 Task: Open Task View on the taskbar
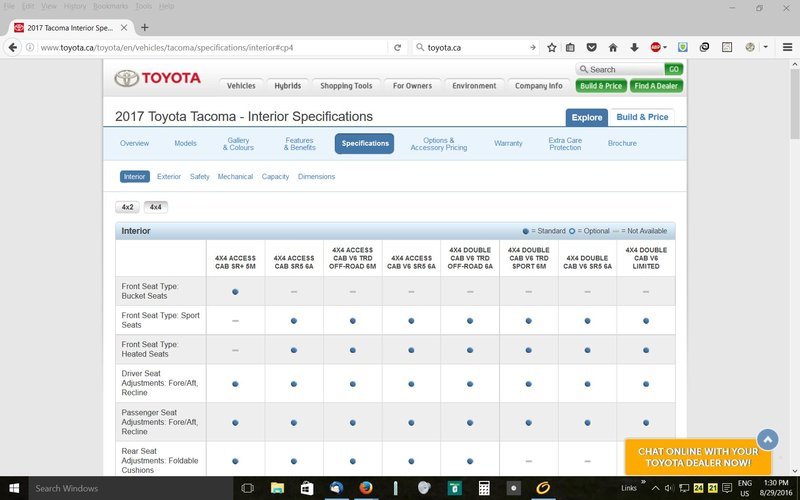click(x=247, y=488)
